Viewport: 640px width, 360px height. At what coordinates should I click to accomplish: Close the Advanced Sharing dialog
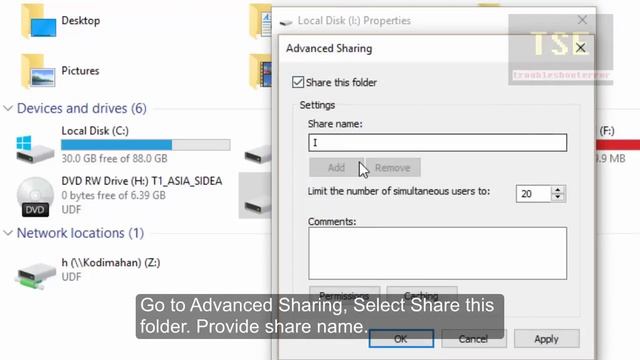(x=580, y=48)
